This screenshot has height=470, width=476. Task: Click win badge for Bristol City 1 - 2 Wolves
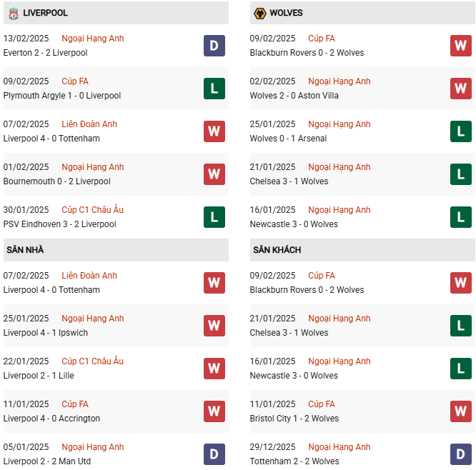click(460, 411)
